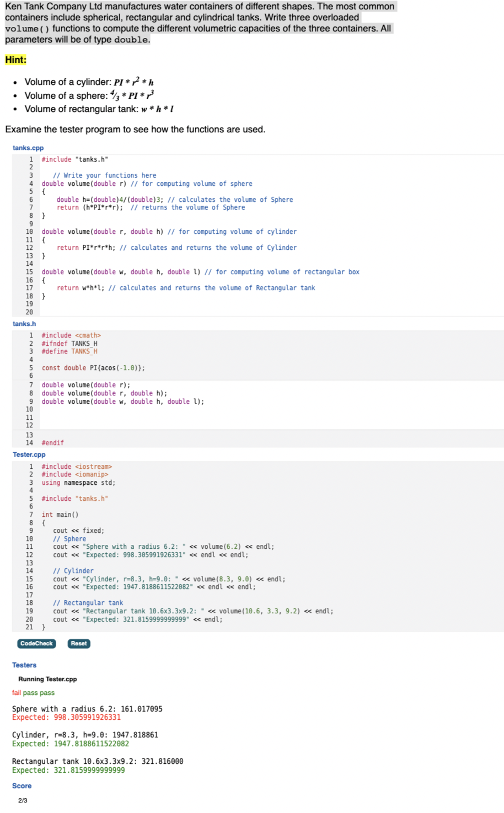Click the CodeCheck button

point(35,643)
